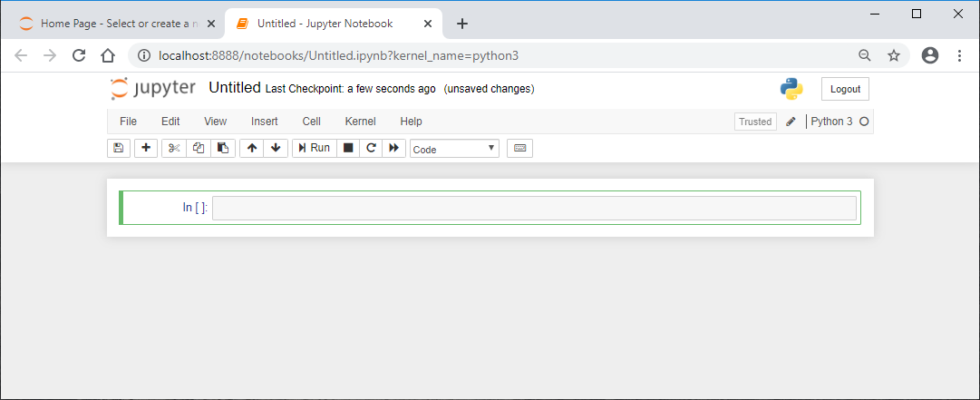Open the browser profile avatar

click(x=930, y=55)
